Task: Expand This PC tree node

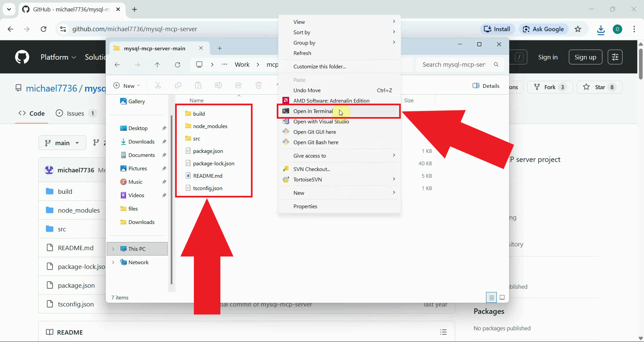Action: [113, 249]
